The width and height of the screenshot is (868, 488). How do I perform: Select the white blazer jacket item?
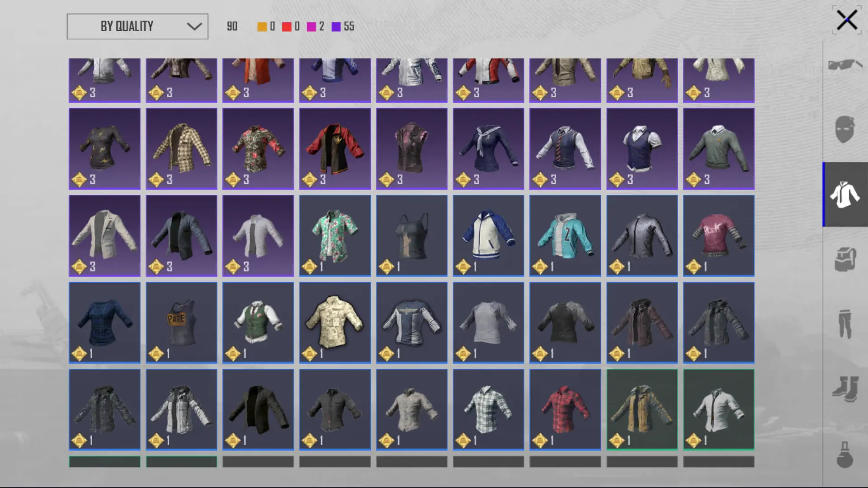click(x=104, y=235)
